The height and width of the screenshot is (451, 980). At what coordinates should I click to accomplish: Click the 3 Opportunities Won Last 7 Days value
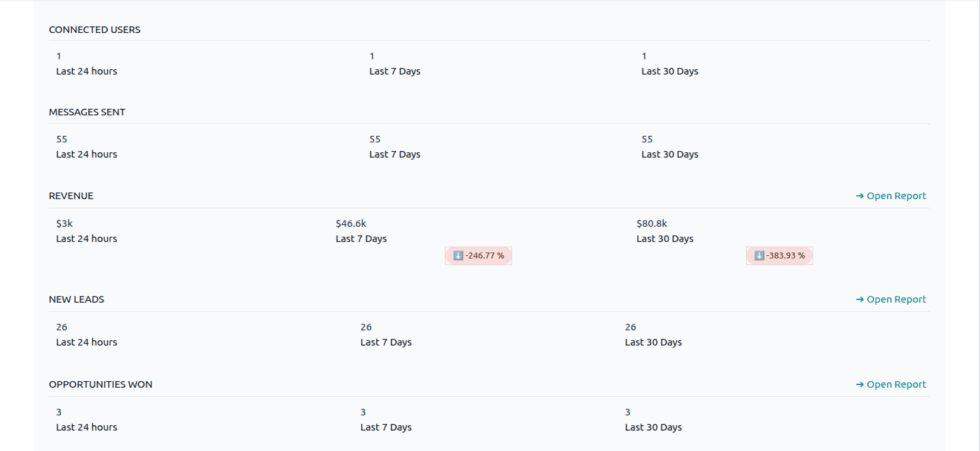coord(363,411)
